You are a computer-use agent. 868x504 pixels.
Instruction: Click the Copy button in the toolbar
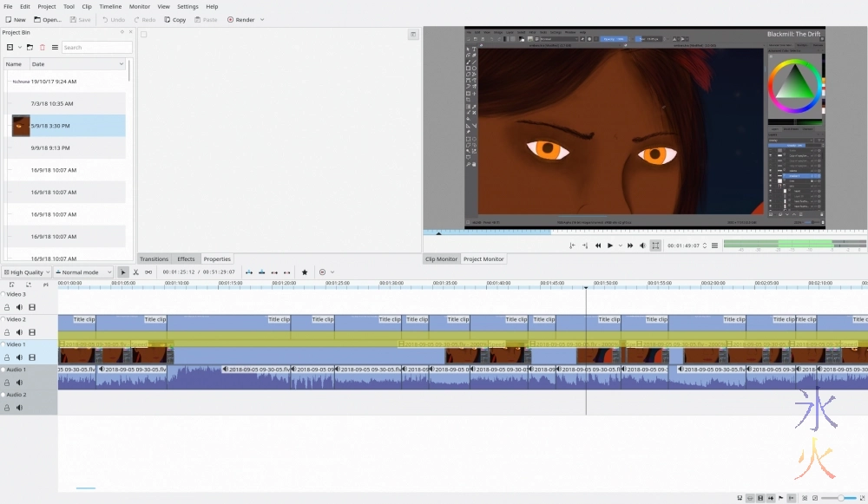[174, 20]
